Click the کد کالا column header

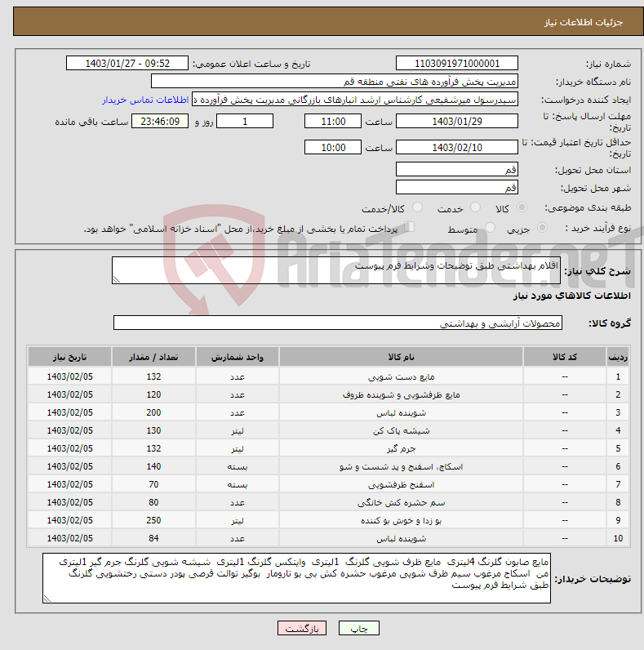click(x=565, y=357)
